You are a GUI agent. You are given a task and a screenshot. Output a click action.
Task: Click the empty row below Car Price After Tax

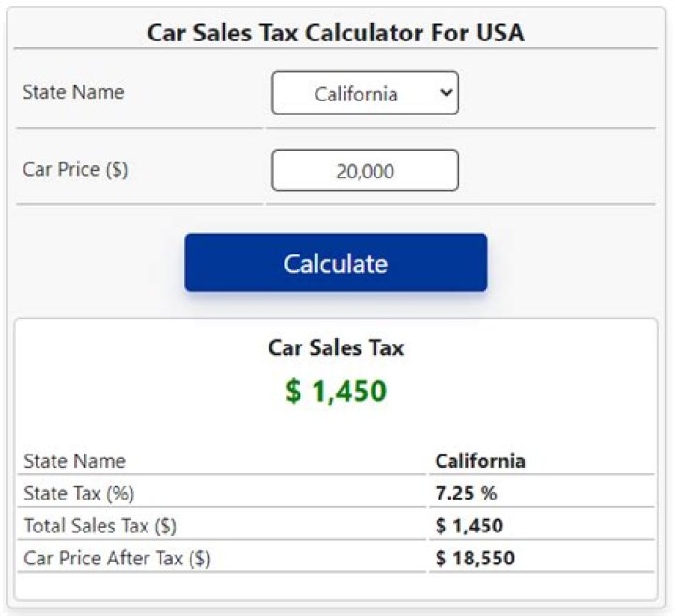(x=336, y=585)
